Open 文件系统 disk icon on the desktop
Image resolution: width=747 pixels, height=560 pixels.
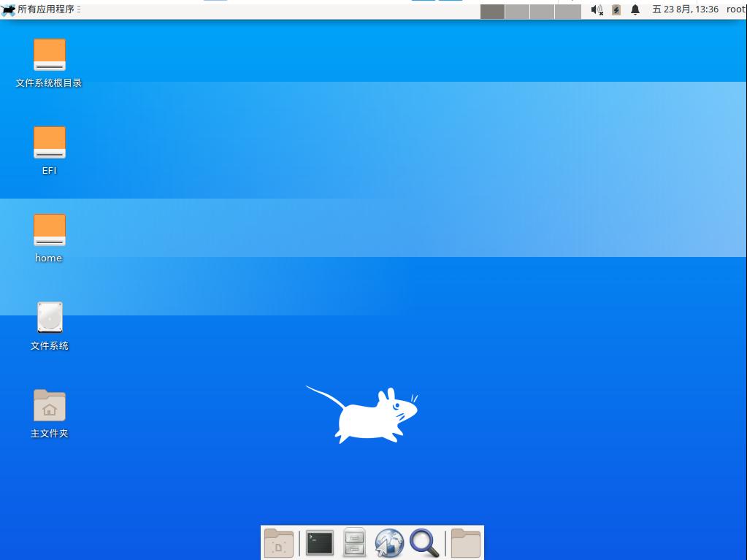pyautogui.click(x=49, y=318)
